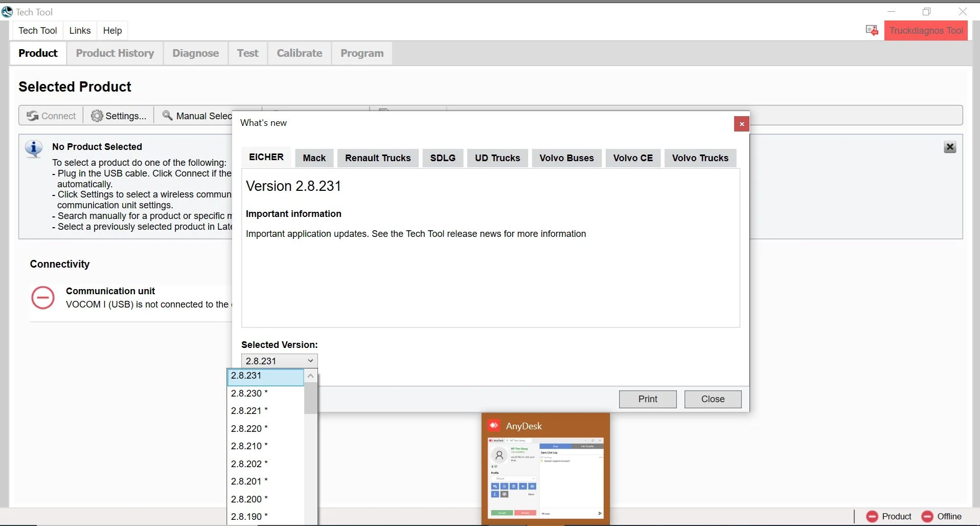
Task: Click the AnyDesk logo icon
Action: (x=494, y=425)
